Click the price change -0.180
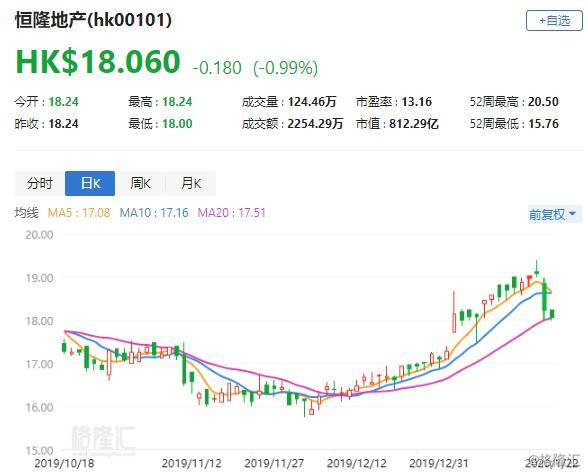This screenshot has width=588, height=474. pyautogui.click(x=217, y=68)
